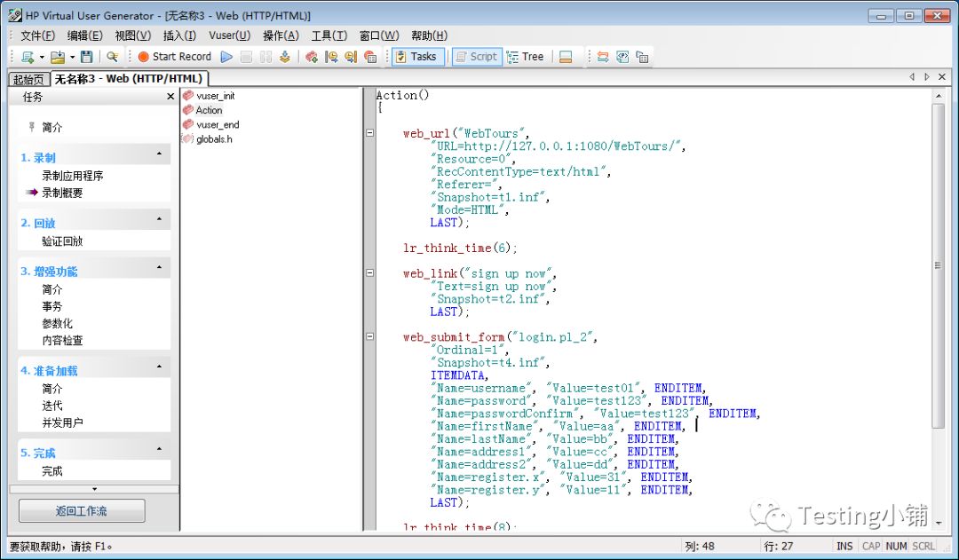Click 事务 task link

52,306
